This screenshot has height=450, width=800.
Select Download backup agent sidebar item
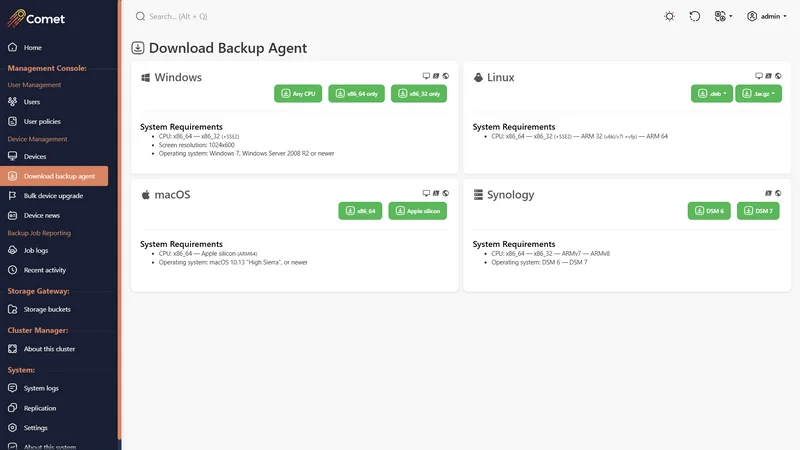(54, 176)
